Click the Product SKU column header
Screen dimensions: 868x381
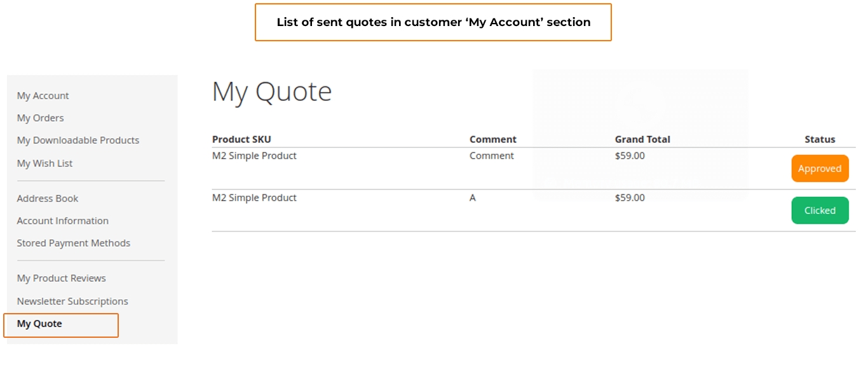click(241, 140)
